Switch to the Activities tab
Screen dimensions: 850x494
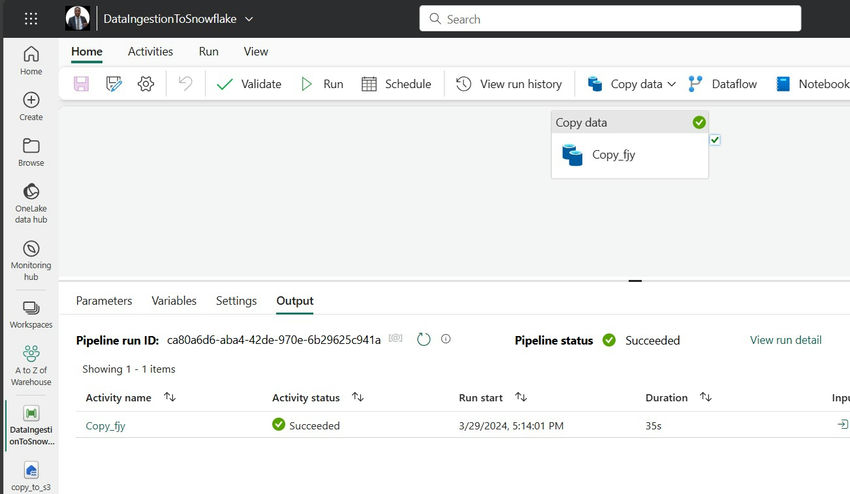150,51
